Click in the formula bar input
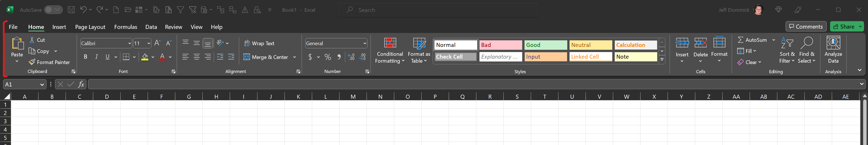Image resolution: width=868 pixels, height=145 pixels. [473, 84]
